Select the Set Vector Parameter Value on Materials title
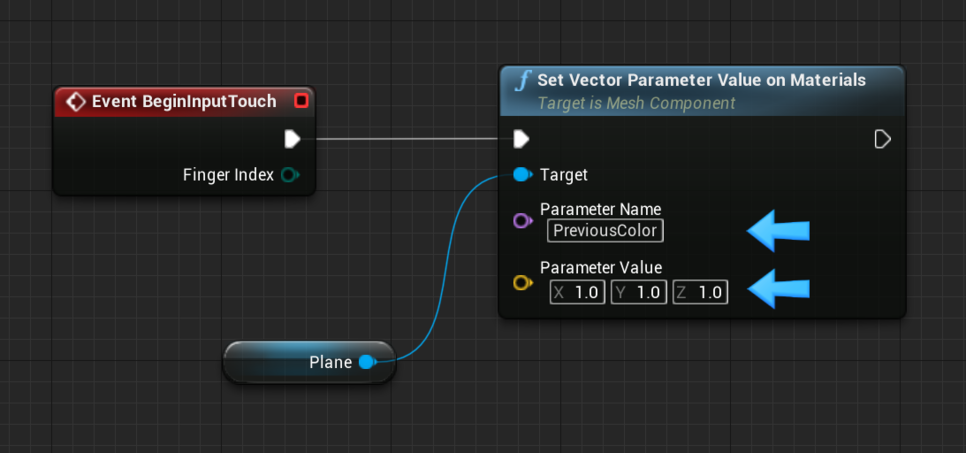 click(702, 80)
